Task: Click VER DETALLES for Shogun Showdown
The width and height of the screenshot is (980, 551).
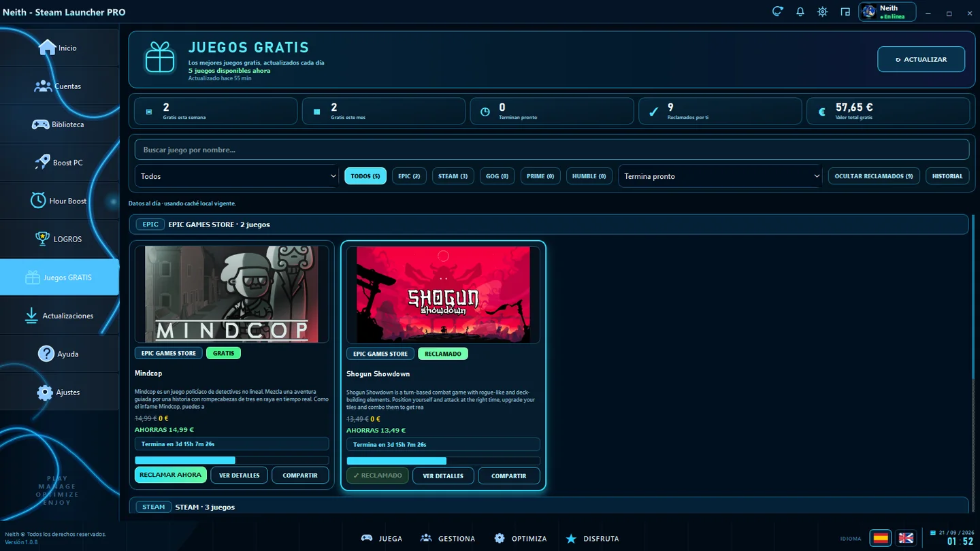Action: click(x=443, y=476)
